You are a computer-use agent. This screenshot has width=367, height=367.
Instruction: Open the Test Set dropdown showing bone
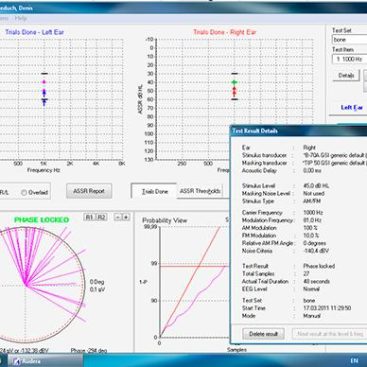(349, 40)
